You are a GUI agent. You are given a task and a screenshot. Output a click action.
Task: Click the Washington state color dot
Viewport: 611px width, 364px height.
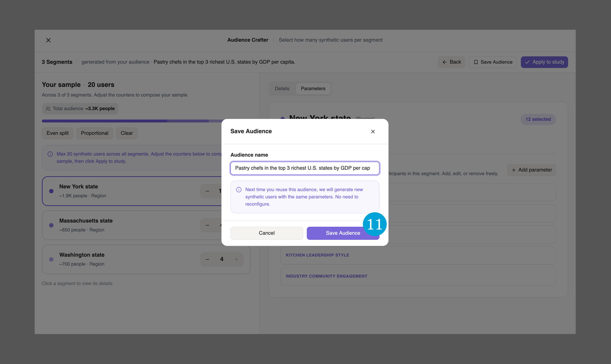[51, 259]
